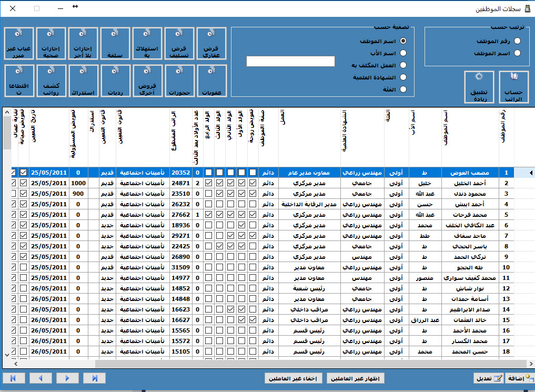Click the horizontal scrollbar under the table
Image resolution: width=535 pixels, height=392 pixels.
310,363
